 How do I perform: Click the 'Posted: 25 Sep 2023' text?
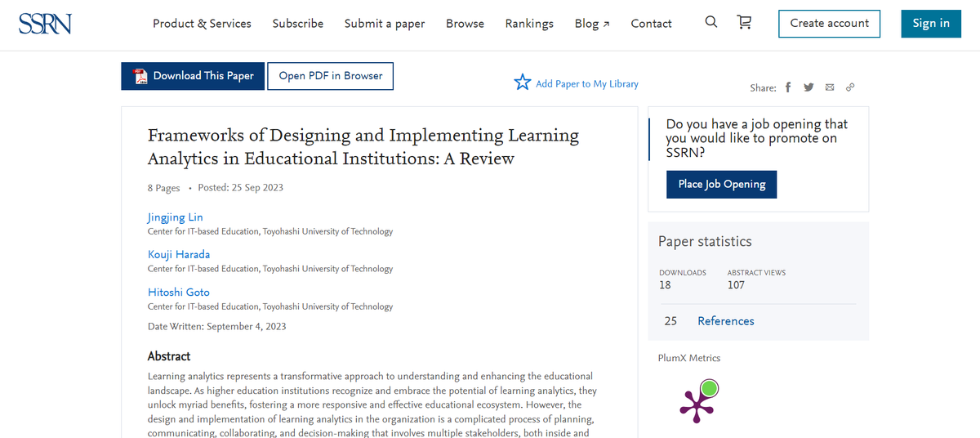pyautogui.click(x=241, y=188)
